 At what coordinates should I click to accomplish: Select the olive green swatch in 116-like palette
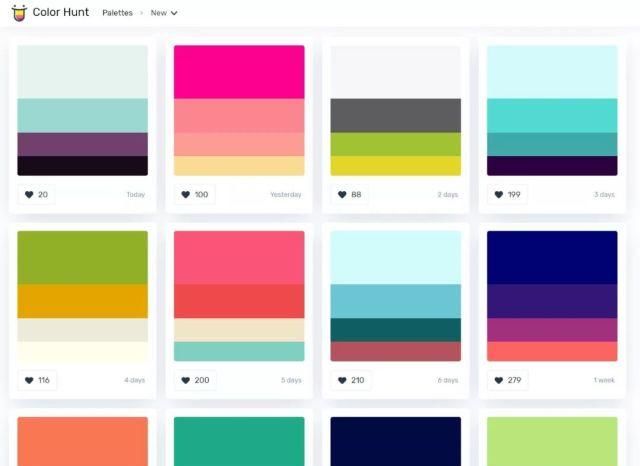coord(82,257)
